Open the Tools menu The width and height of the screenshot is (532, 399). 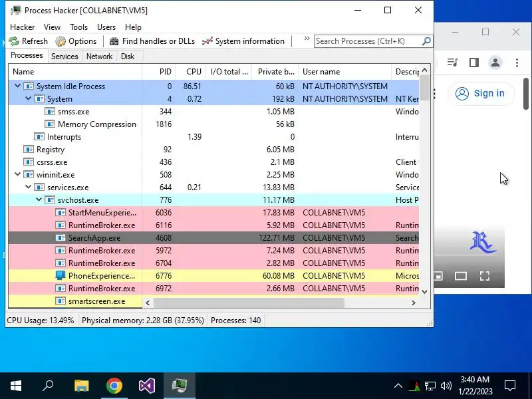coord(78,27)
